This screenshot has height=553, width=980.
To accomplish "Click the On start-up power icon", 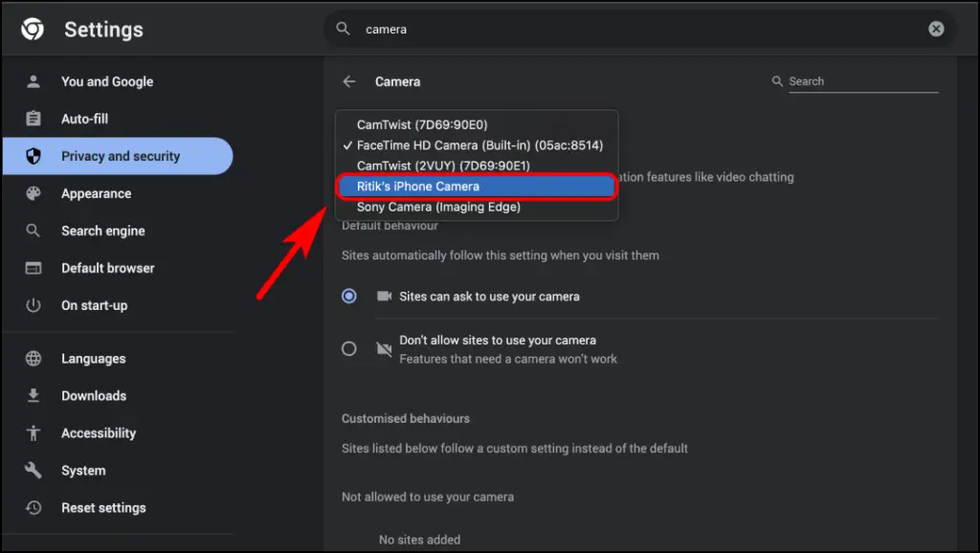I will [x=33, y=305].
